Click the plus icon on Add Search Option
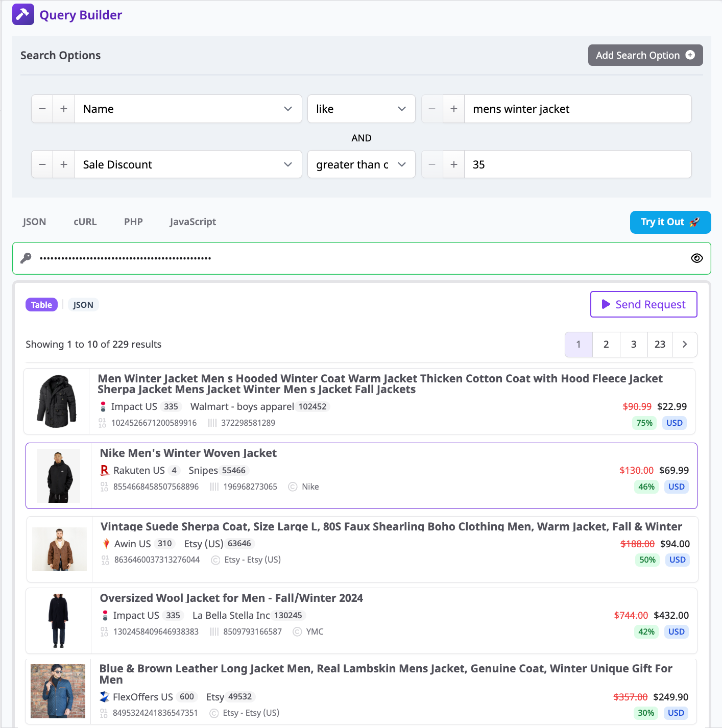722x728 pixels. (x=690, y=55)
